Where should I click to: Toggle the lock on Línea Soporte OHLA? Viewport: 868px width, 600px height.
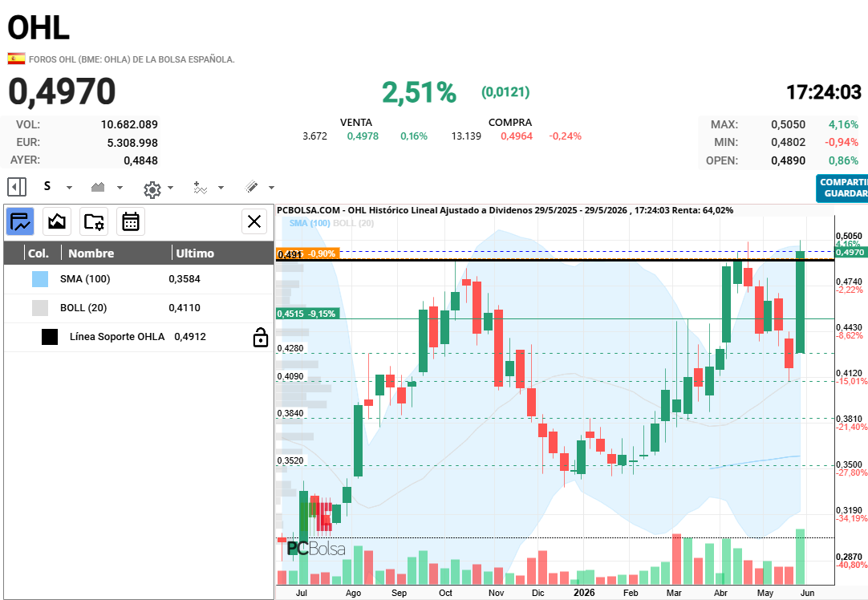[260, 337]
